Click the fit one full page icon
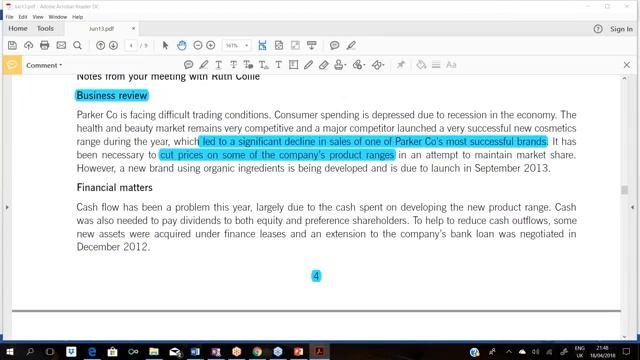Image resolution: width=640 pixels, height=360 pixels. click(279, 45)
